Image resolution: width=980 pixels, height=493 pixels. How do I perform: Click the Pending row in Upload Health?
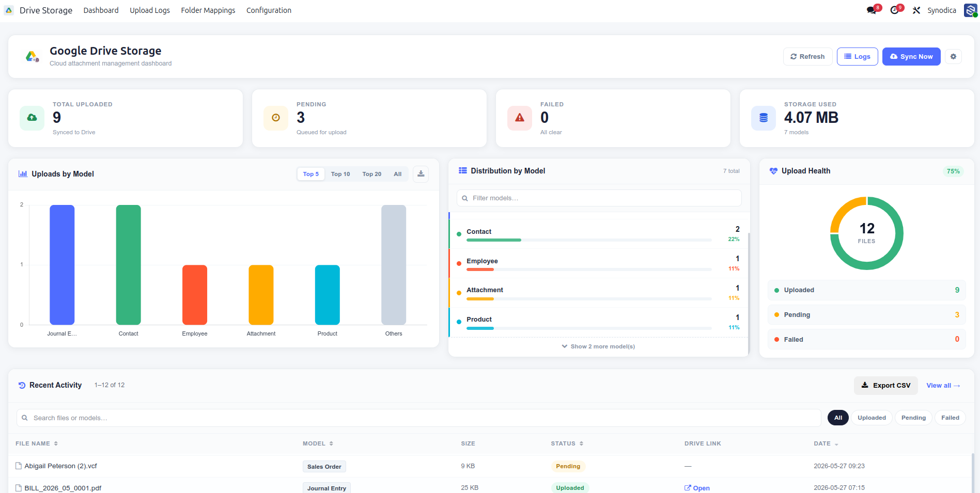point(867,315)
